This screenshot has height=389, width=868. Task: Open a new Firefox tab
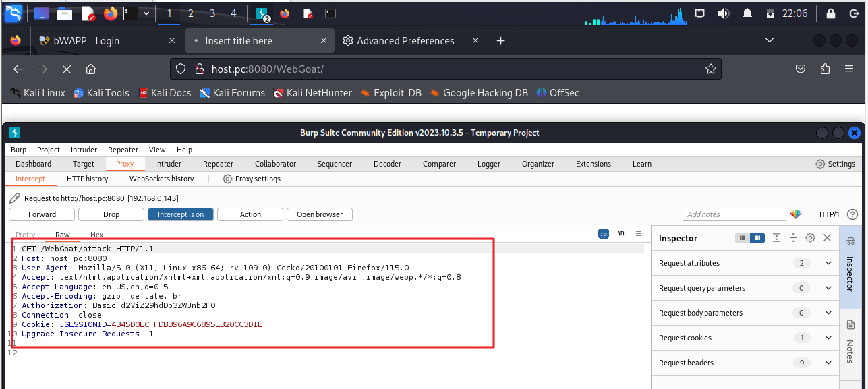[x=500, y=41]
